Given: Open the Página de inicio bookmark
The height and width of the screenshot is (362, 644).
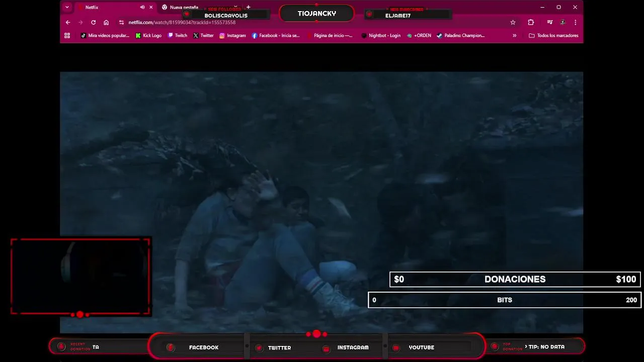Looking at the screenshot, I should tap(329, 35).
